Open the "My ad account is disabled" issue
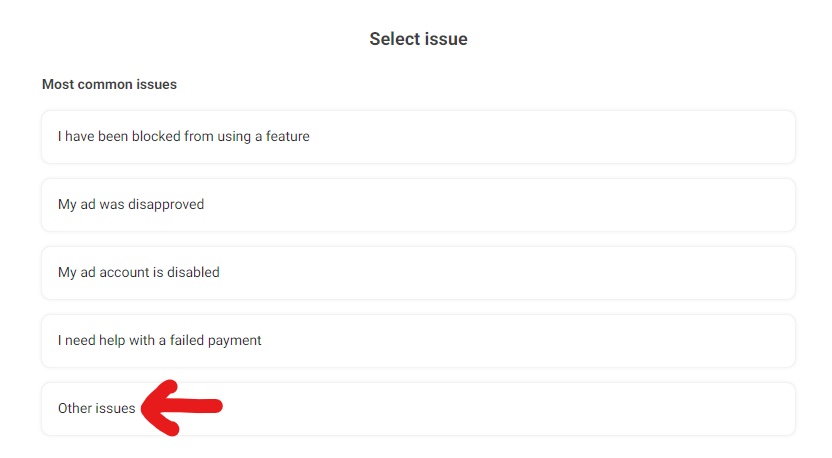The image size is (832, 458). pos(418,273)
